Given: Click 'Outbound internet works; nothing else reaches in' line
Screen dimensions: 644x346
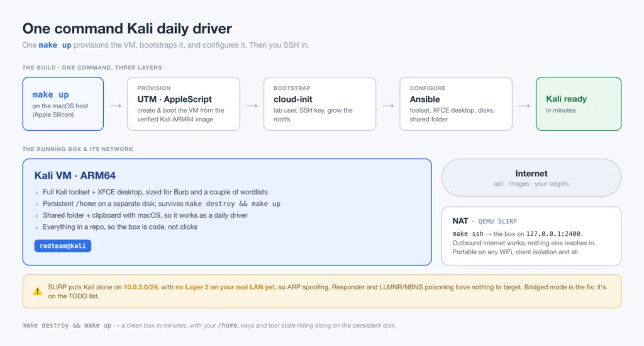Looking at the screenshot, I should pyautogui.click(x=524, y=243).
